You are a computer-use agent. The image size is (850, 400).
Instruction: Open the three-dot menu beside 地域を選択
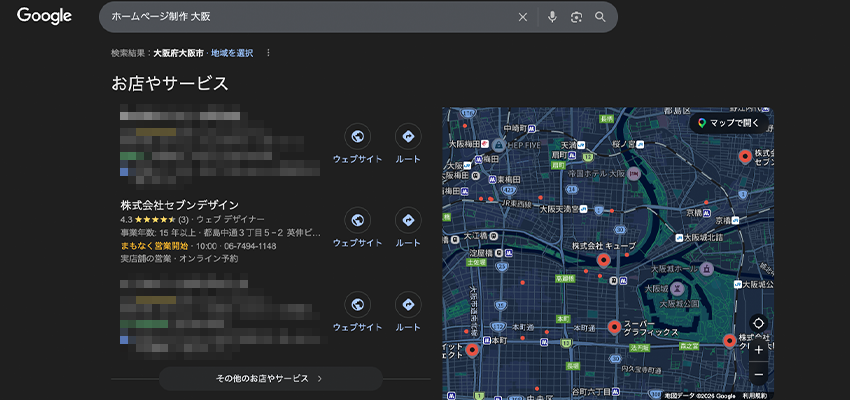[268, 53]
